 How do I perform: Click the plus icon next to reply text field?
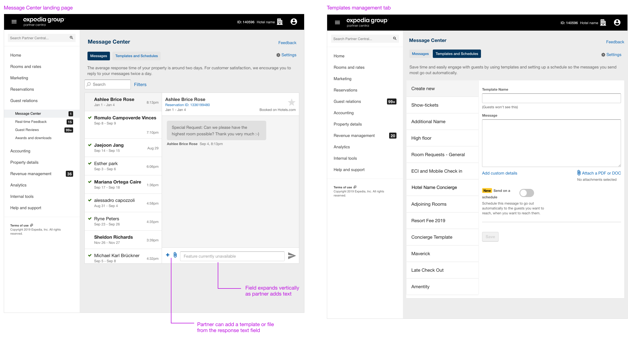[168, 256]
